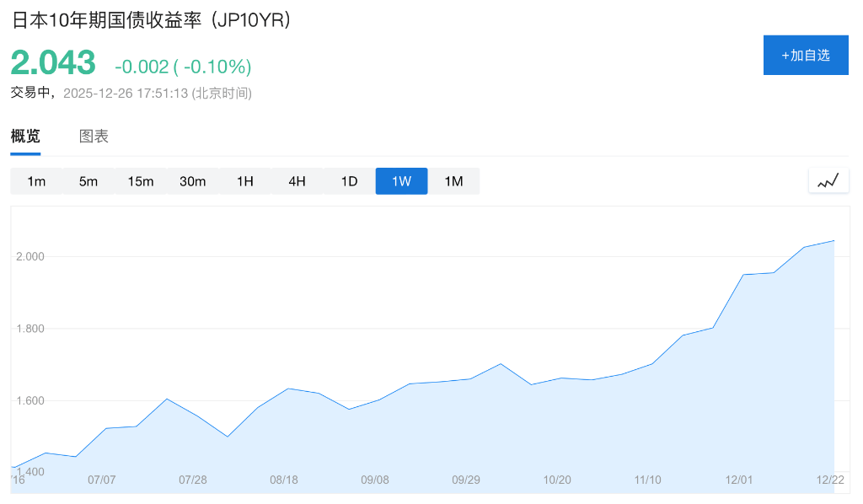Click the 07/07 date axis label
The width and height of the screenshot is (863, 504).
(x=101, y=480)
